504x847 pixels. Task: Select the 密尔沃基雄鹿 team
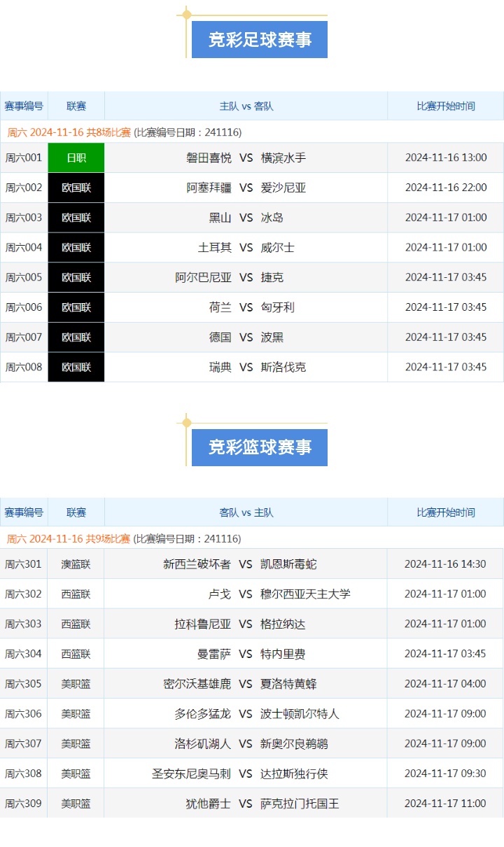197,684
